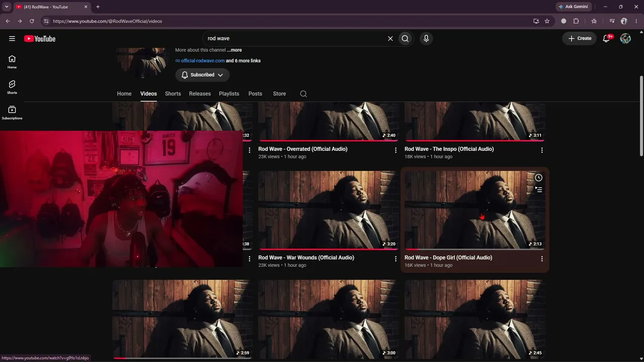Bookmark this tab with the star
Image resolution: width=644 pixels, height=362 pixels.
pyautogui.click(x=547, y=21)
